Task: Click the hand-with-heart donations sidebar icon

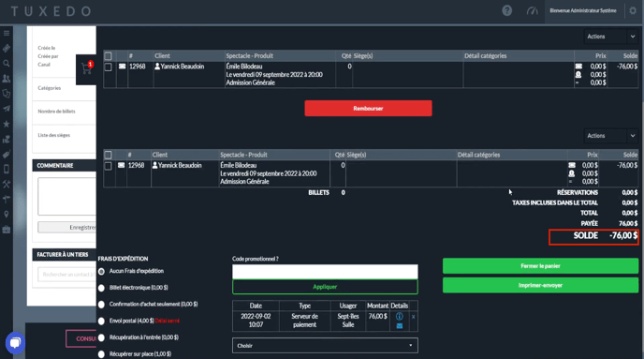Action: 7,140
